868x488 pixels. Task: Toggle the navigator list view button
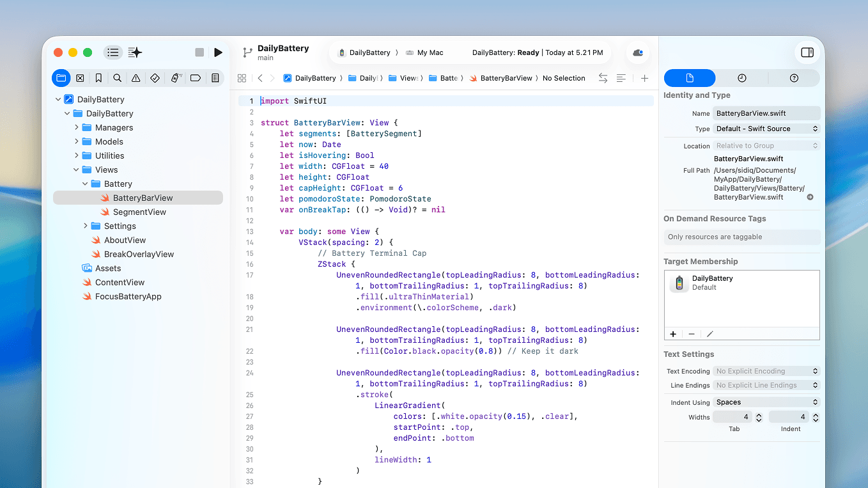[x=113, y=52]
